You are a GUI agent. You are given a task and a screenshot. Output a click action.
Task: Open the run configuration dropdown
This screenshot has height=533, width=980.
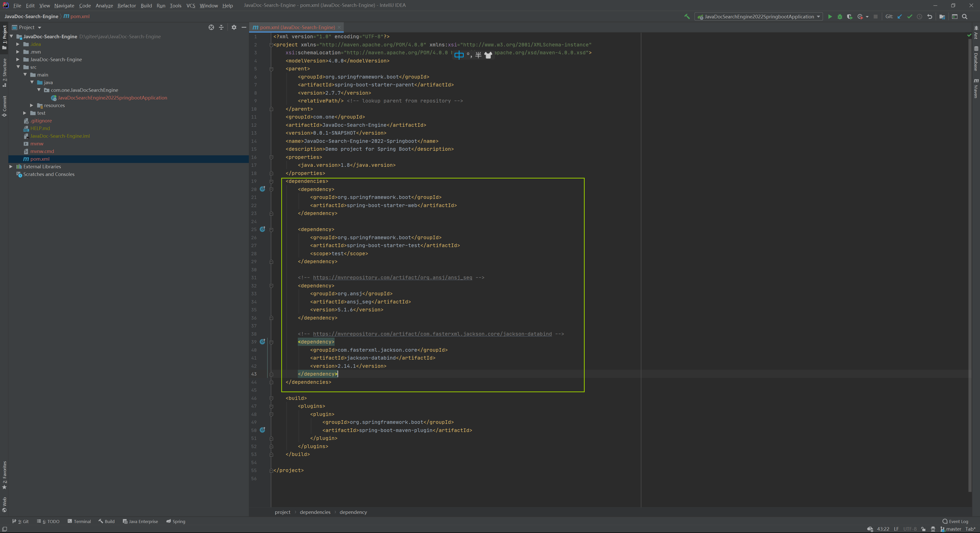pyautogui.click(x=758, y=17)
